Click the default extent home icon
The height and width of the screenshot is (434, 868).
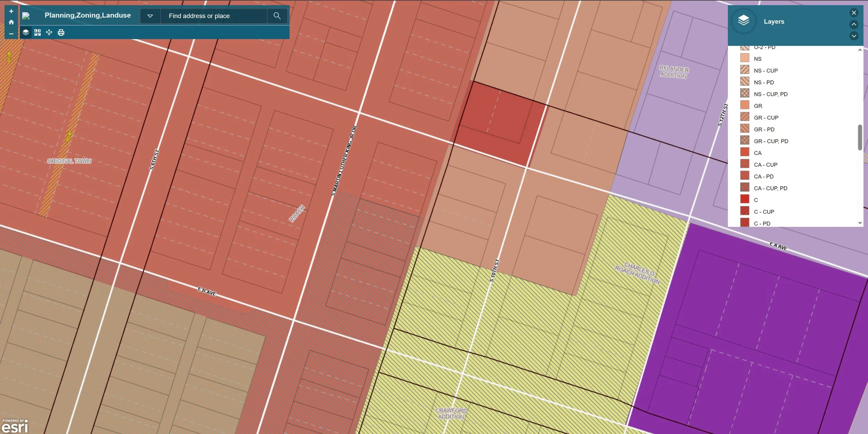coord(11,22)
